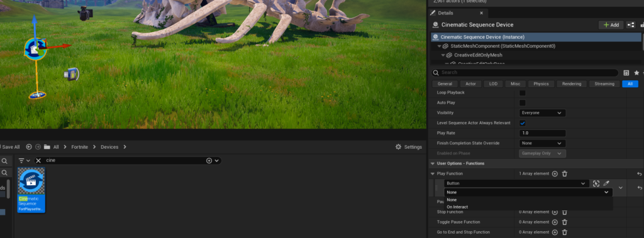Filter Details by Actor category
Image resolution: width=644 pixels, height=238 pixels.
pyautogui.click(x=470, y=84)
